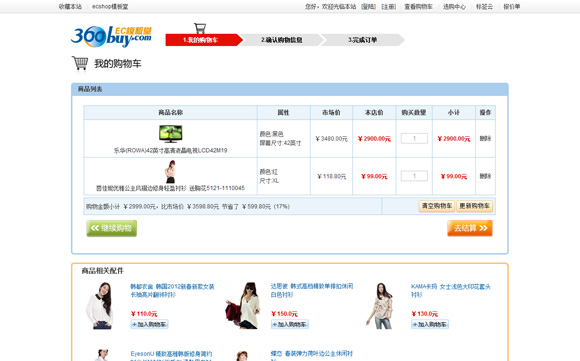The image size is (580, 361).
Task: Select step 3 完成订单 tab
Action: [362, 40]
